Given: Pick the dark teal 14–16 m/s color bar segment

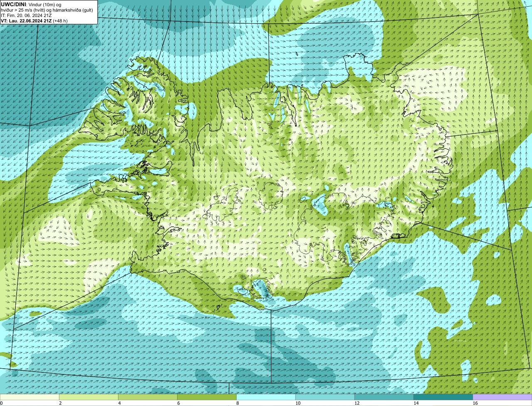Looking at the screenshot, I should coord(443,397).
